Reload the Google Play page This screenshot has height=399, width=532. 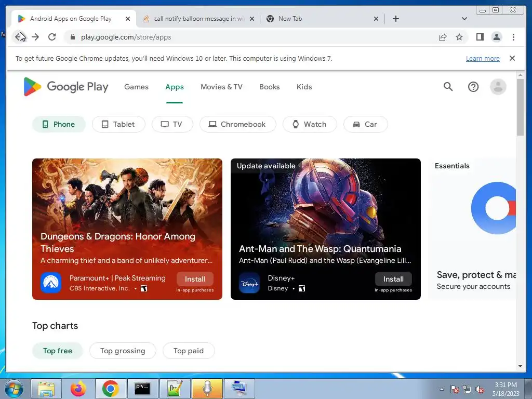coord(52,37)
